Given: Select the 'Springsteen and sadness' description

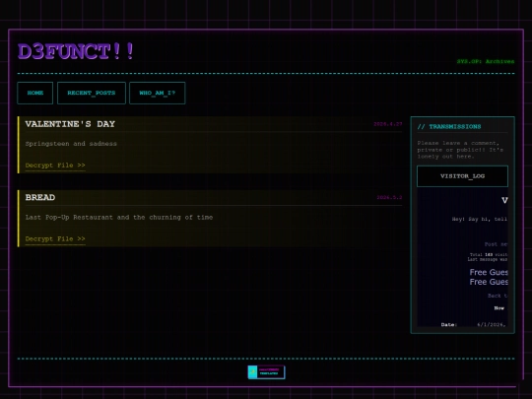Looking at the screenshot, I should [71, 144].
